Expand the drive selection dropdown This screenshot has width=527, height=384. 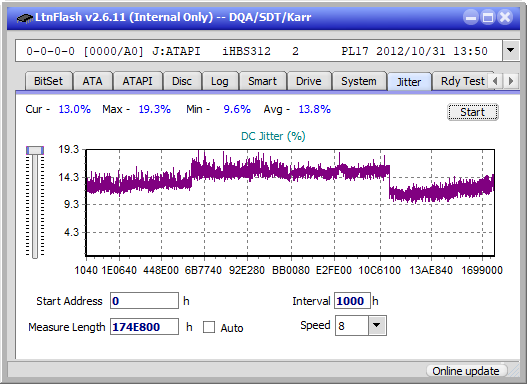pyautogui.click(x=511, y=51)
